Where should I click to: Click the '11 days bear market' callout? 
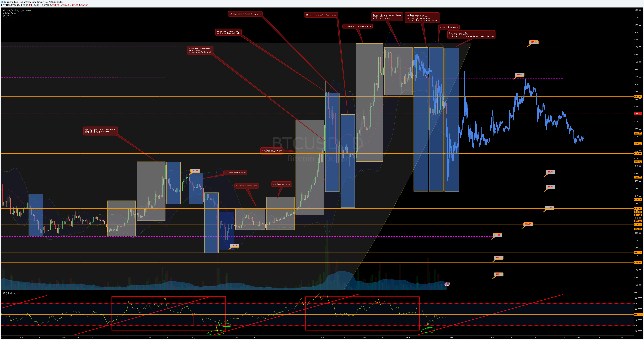(x=235, y=173)
